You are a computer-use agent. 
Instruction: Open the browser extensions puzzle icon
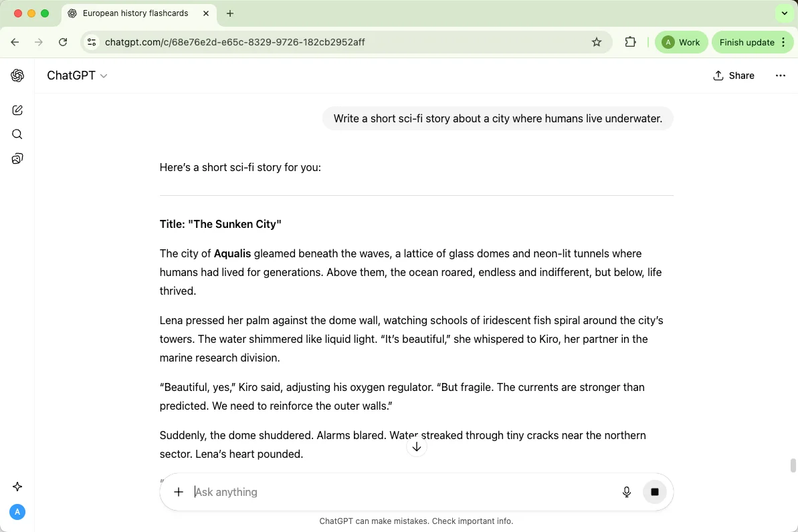point(630,42)
